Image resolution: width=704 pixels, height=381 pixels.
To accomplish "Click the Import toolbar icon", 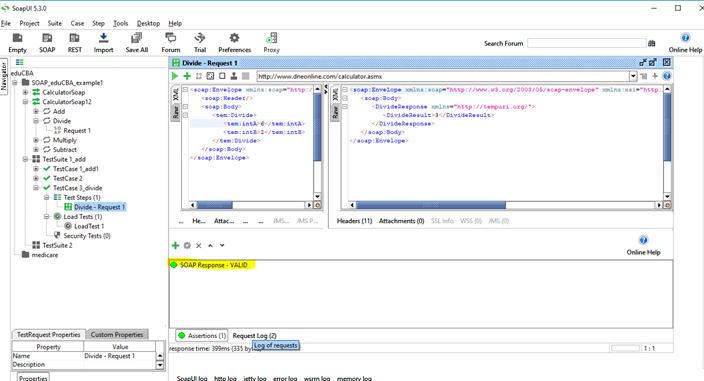I will 103,43.
